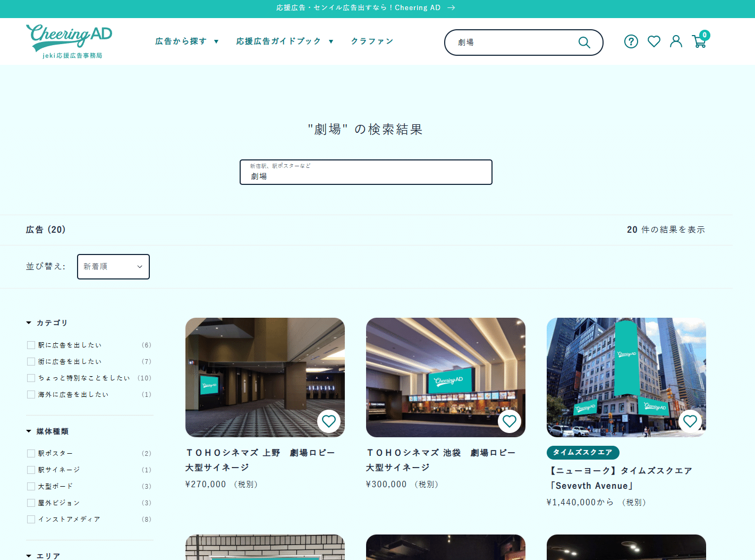755x560 pixels.
Task: Check 海外に広告を出したい filter
Action: (x=31, y=395)
